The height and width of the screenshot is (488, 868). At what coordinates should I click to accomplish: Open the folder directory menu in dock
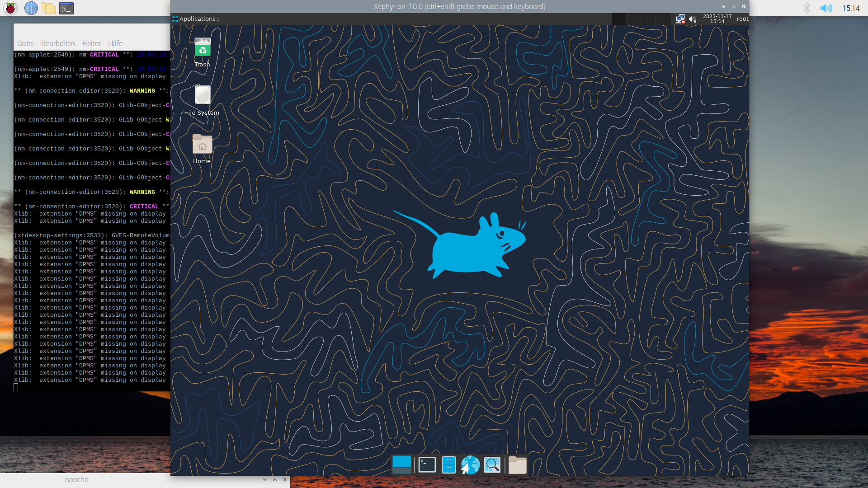(517, 465)
